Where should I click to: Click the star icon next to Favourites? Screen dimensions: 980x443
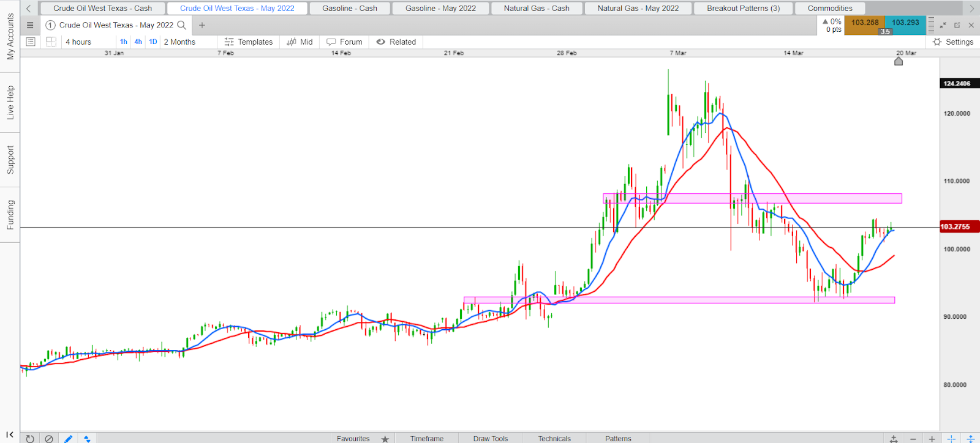click(x=385, y=439)
